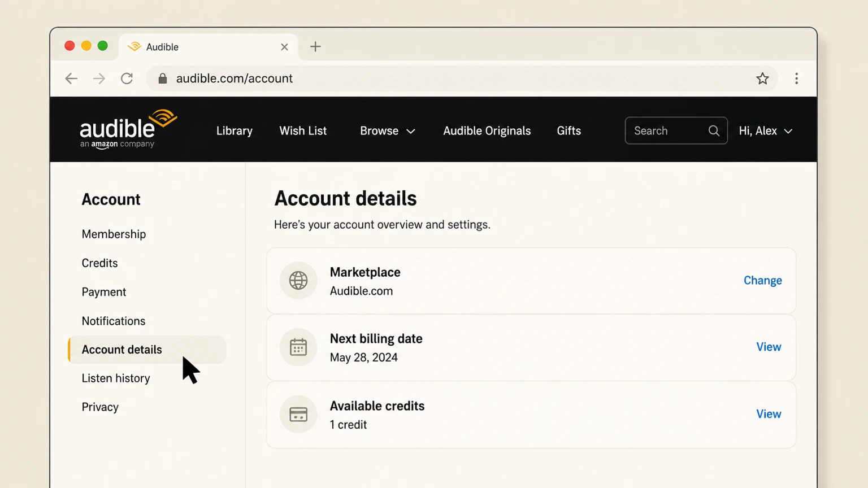Expand the Browse dropdown menu
This screenshot has width=868, height=488.
[x=387, y=130]
